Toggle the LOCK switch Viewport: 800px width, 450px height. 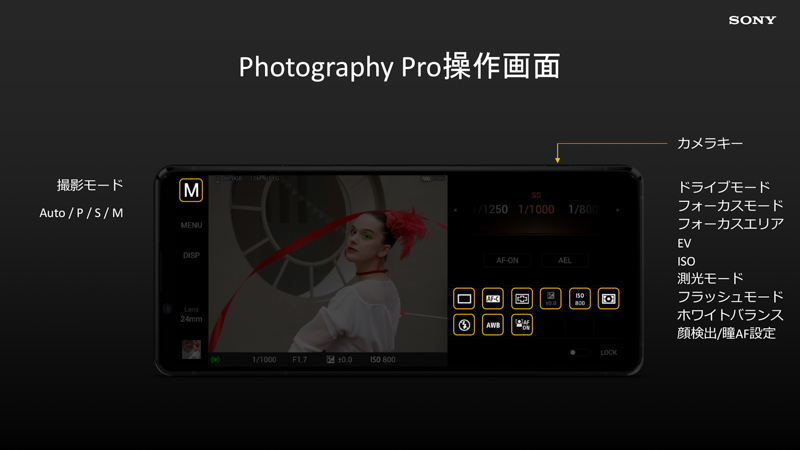580,353
